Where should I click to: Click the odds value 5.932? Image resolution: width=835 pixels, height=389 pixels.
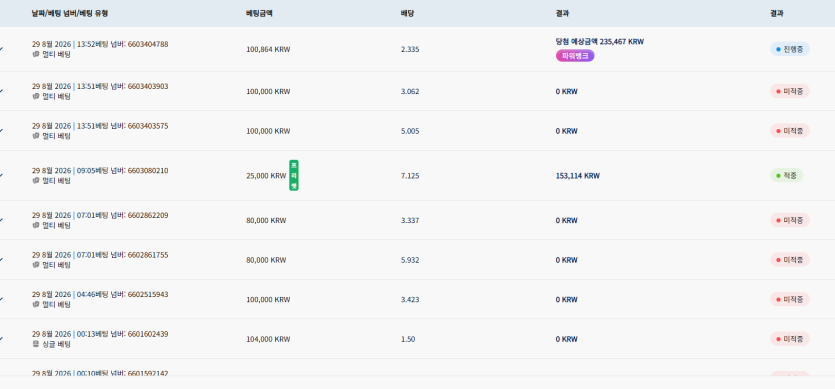410,260
